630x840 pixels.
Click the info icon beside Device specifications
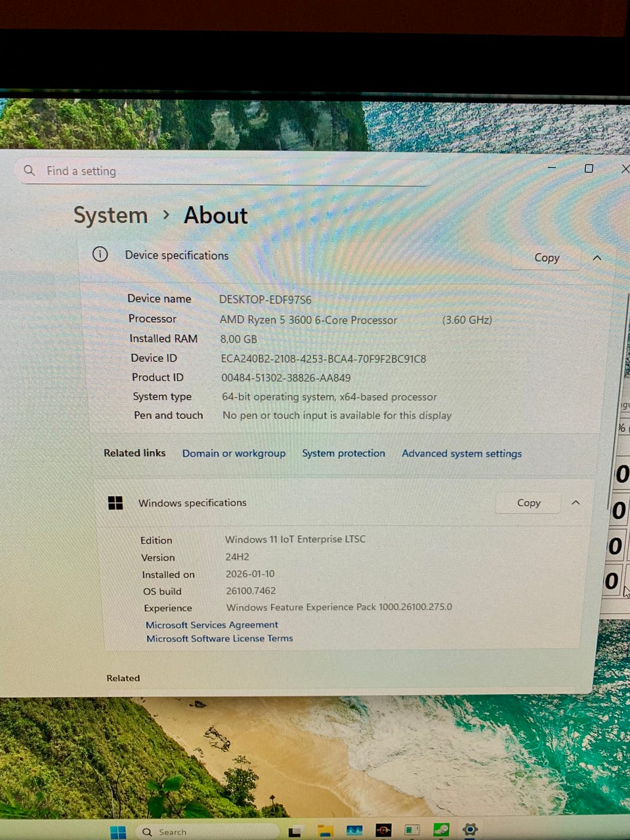[100, 254]
